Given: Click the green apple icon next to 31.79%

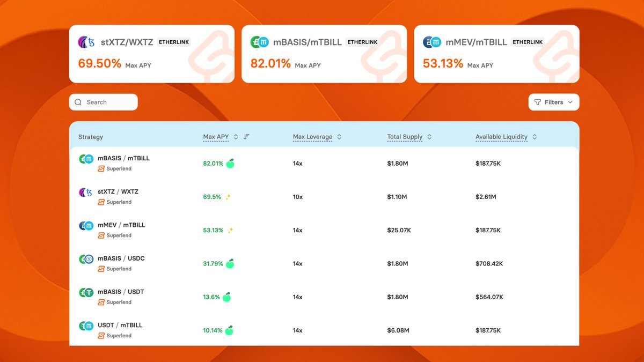Looking at the screenshot, I should (230, 263).
